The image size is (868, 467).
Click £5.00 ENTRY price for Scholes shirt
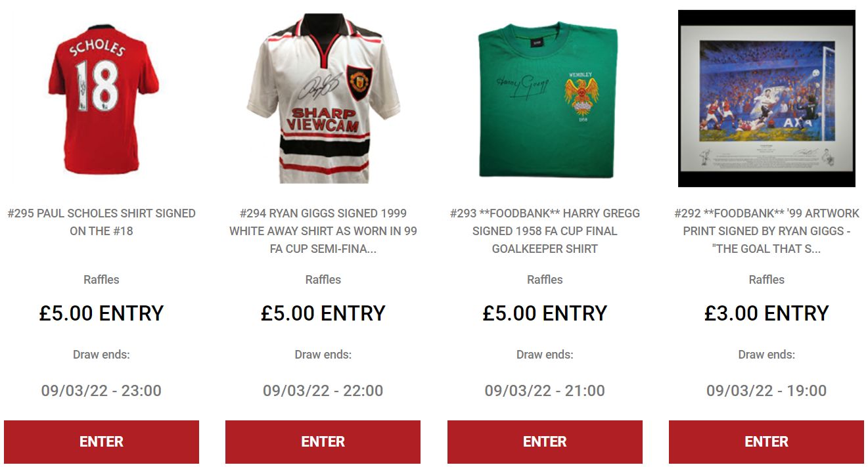101,313
